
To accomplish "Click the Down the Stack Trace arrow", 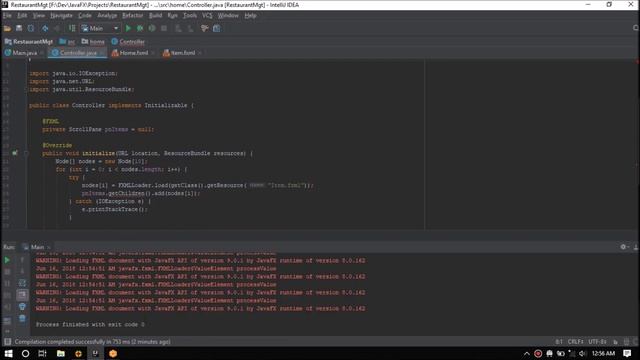I will click(22, 271).
